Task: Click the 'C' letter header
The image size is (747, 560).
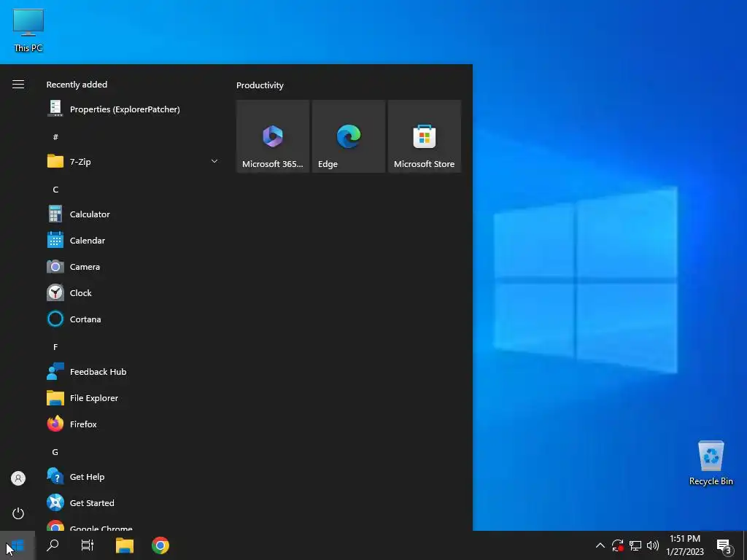Action: point(55,190)
